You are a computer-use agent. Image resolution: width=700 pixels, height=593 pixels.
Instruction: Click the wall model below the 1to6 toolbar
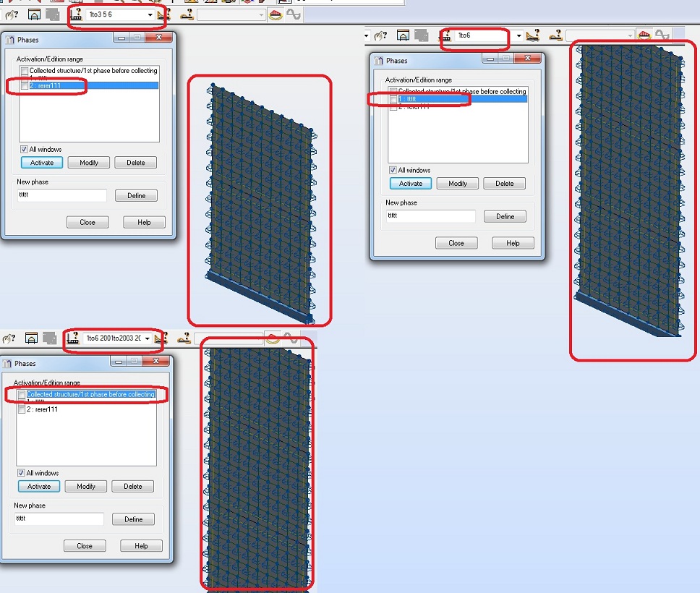(x=631, y=189)
